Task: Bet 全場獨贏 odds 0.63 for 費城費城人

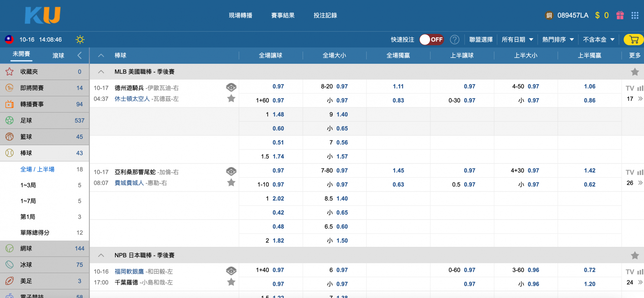Action: pos(398,184)
